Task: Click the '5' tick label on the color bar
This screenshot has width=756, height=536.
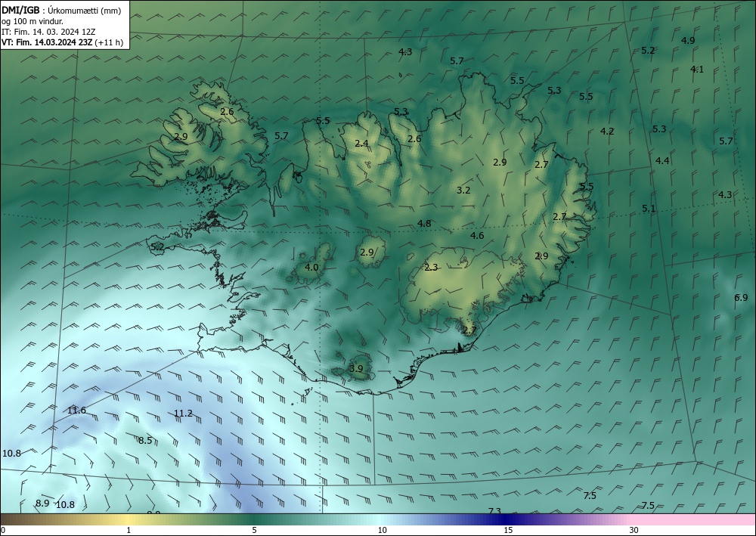Action: [x=254, y=530]
